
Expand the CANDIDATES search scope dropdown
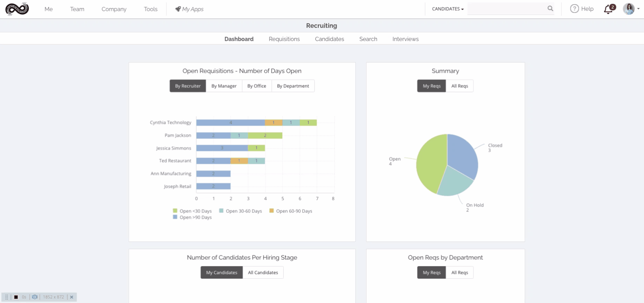(x=448, y=9)
